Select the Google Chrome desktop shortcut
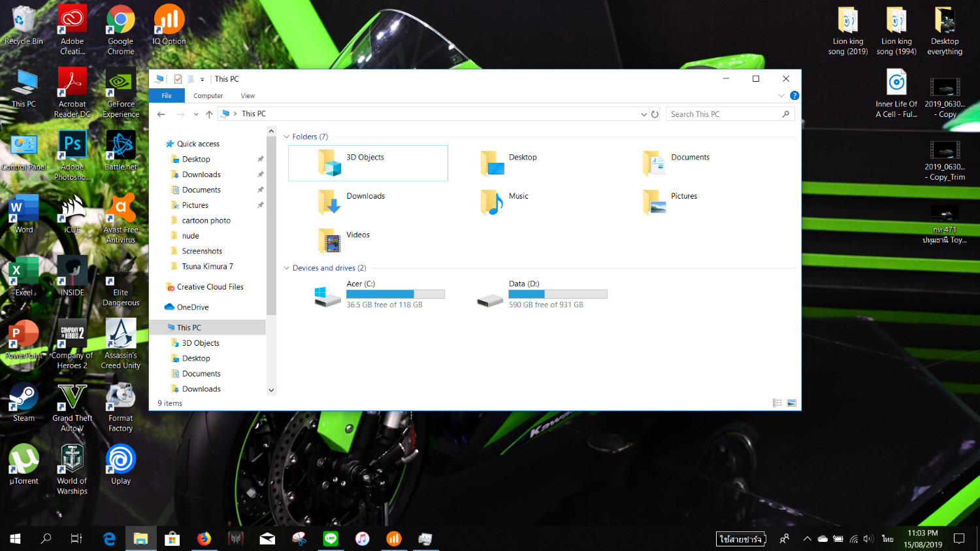The image size is (980, 551). pos(121,30)
